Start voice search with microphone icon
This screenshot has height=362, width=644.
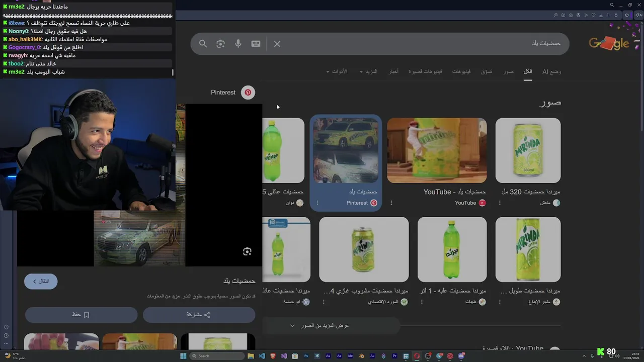pos(238,44)
